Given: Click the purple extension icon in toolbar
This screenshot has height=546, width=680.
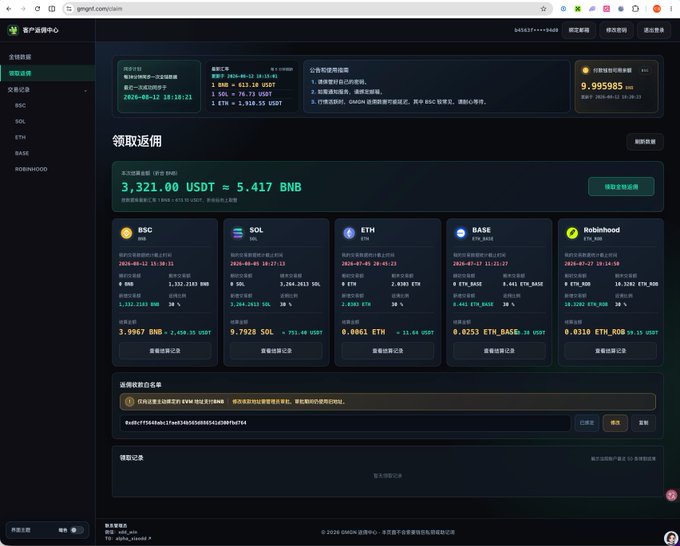Looking at the screenshot, I should 592,9.
